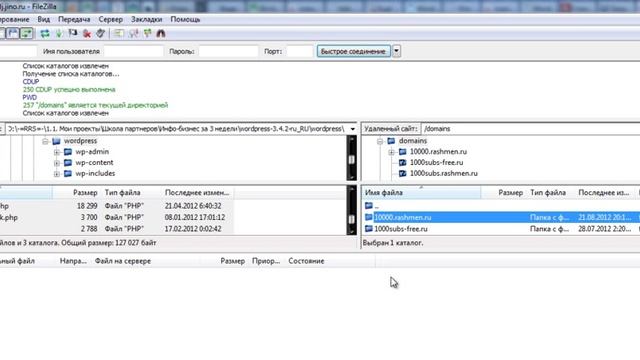Click the wordpress folder icon in local tree
Viewport: 640px width, 360px height.
tap(56, 141)
